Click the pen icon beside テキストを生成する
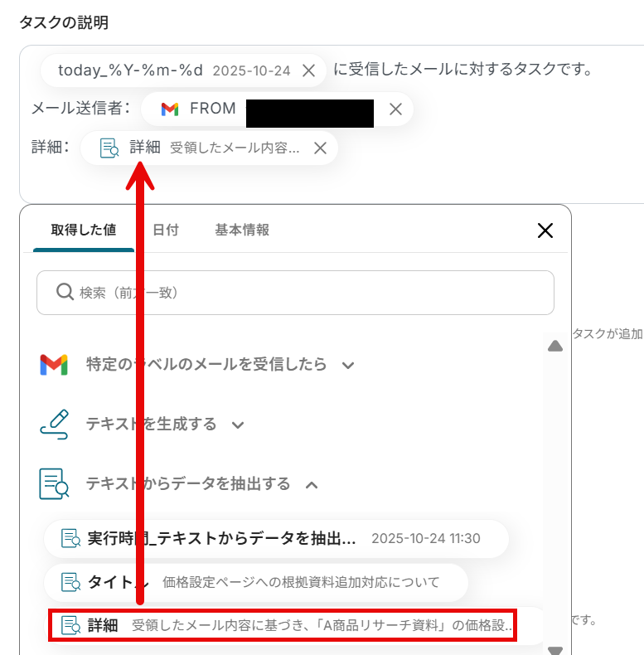Screen dimensions: 644x655 click(54, 425)
